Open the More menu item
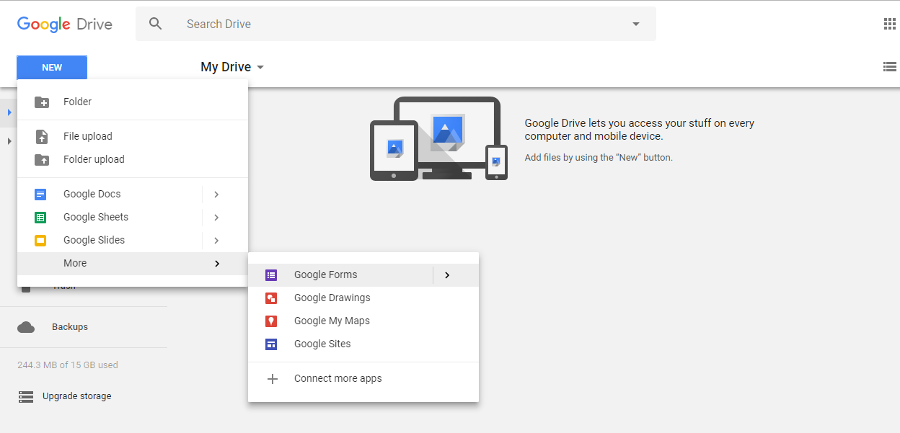Image resolution: width=900 pixels, height=433 pixels. (x=133, y=263)
